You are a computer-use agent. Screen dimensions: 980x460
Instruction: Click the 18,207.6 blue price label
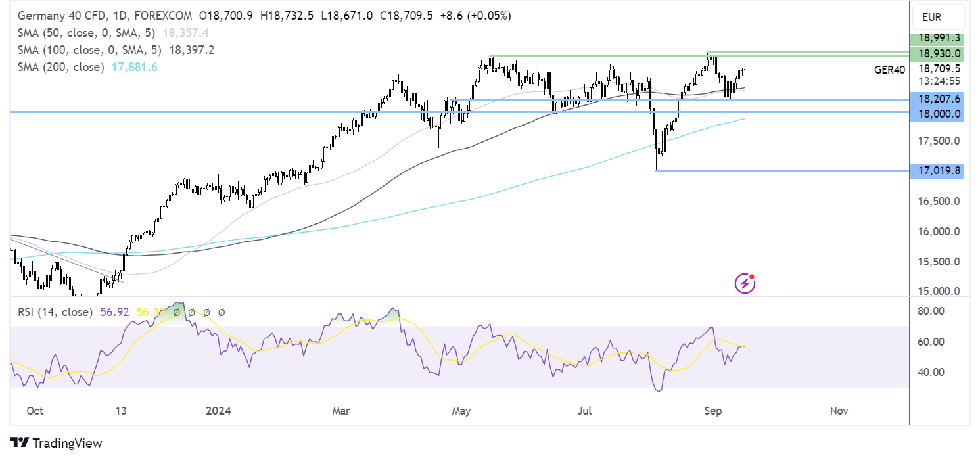[938, 99]
